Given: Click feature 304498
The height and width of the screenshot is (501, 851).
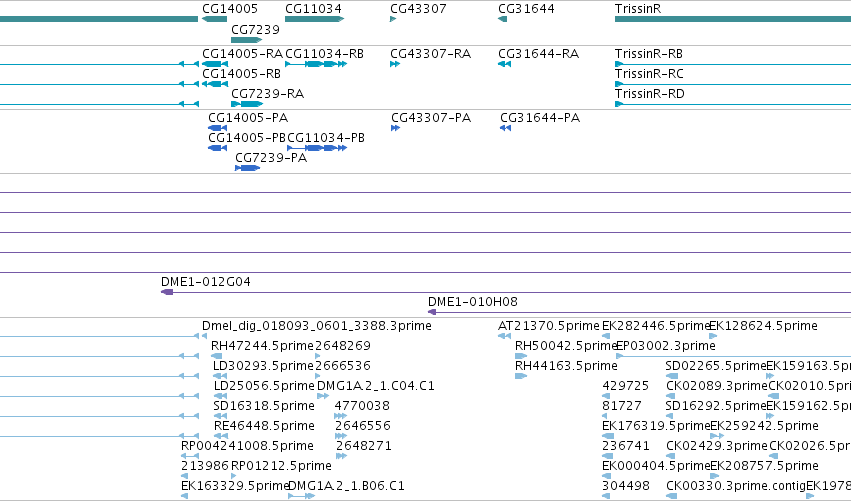Looking at the screenshot, I should [626, 486].
